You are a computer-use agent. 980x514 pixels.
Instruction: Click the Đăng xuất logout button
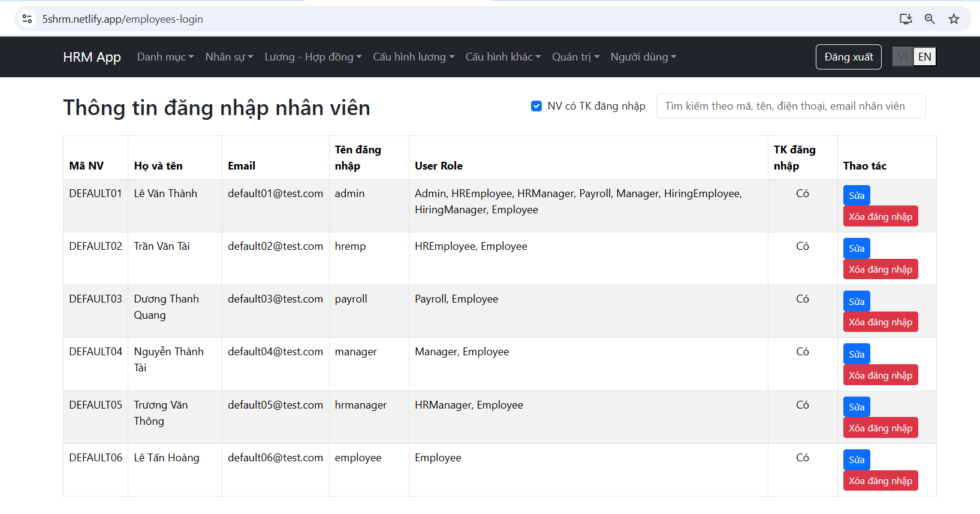(848, 57)
